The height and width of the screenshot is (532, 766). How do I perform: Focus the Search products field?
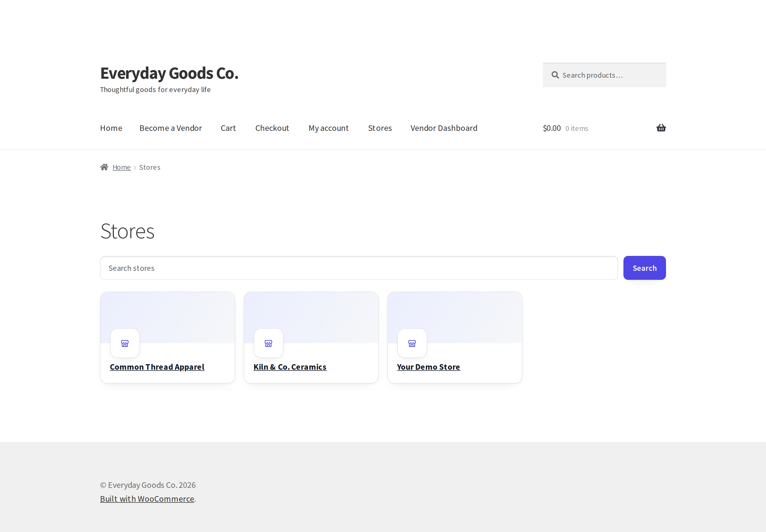tap(604, 75)
